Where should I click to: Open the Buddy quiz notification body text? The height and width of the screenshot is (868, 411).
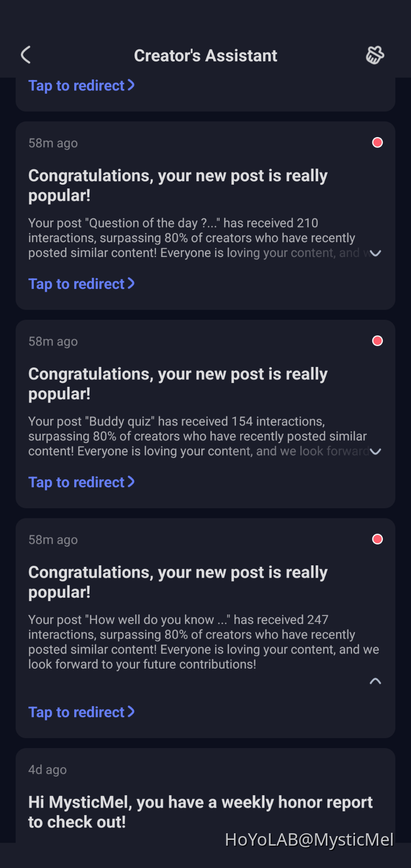click(x=198, y=436)
